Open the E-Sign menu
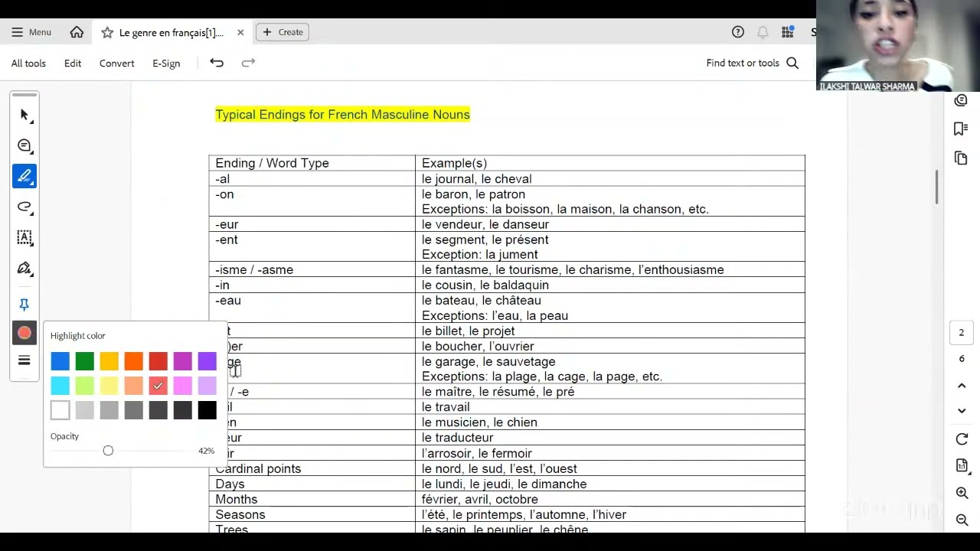The height and width of the screenshot is (551, 980). (x=166, y=64)
